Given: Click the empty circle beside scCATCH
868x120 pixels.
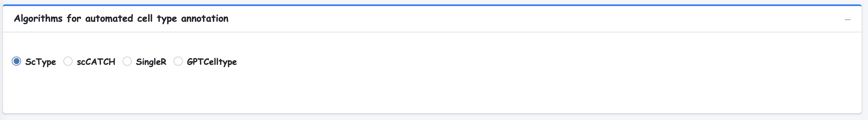Looking at the screenshot, I should pos(68,61).
